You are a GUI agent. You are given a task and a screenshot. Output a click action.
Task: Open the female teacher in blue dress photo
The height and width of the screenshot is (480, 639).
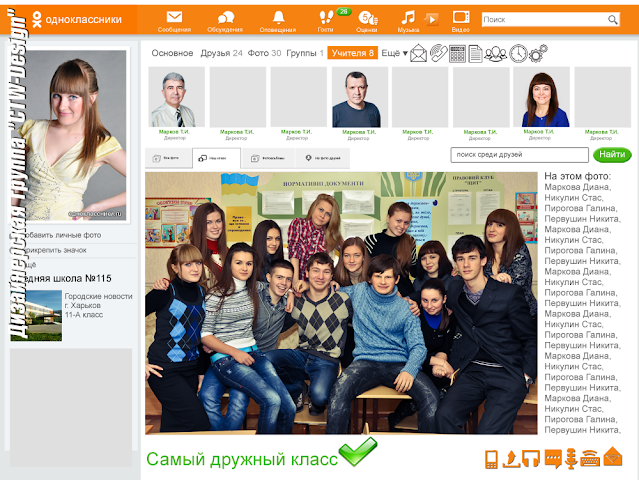[x=542, y=97]
